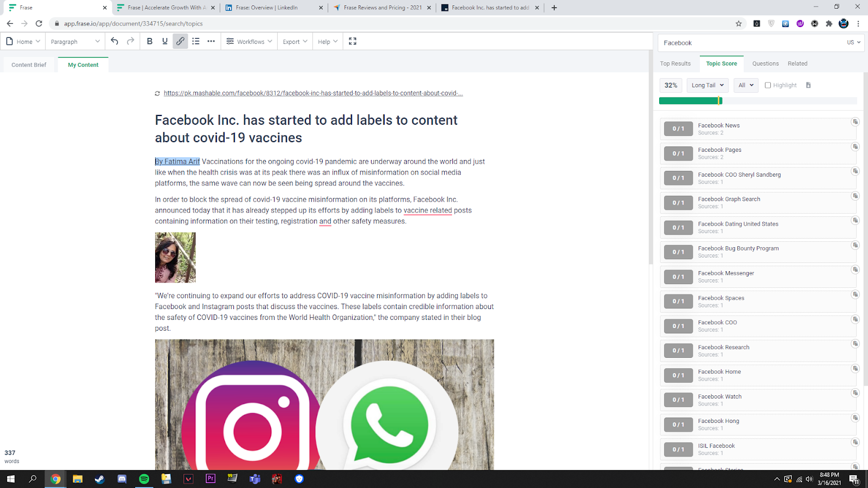The image size is (868, 488).
Task: Open Discord from the taskbar
Action: tap(122, 479)
